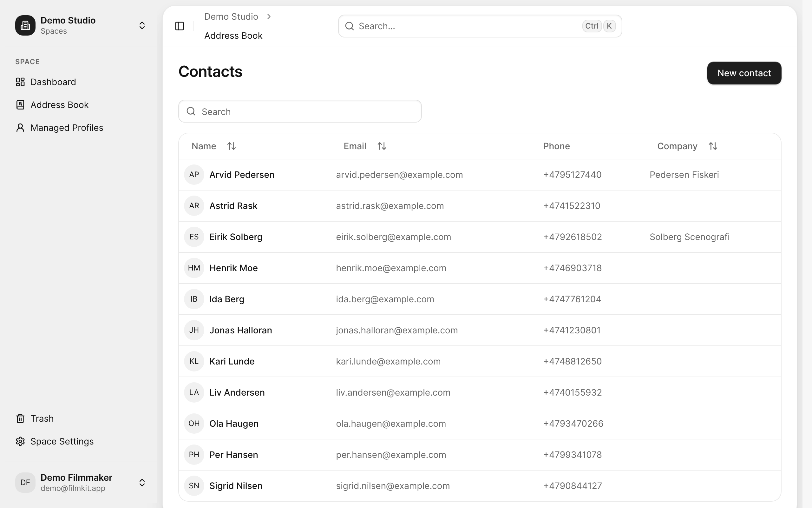The image size is (812, 508).
Task: Click phone number +4793470266
Action: point(573,424)
